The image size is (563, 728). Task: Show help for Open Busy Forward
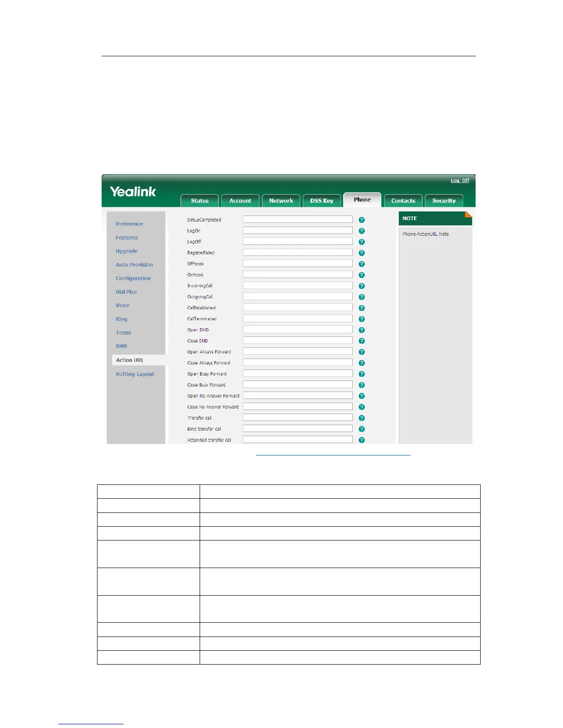click(x=362, y=374)
